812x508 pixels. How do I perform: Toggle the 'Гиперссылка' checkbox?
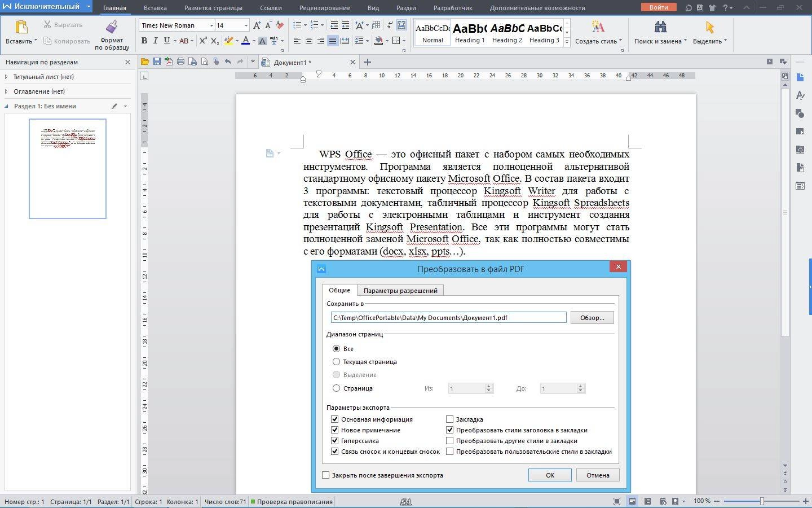click(x=334, y=441)
